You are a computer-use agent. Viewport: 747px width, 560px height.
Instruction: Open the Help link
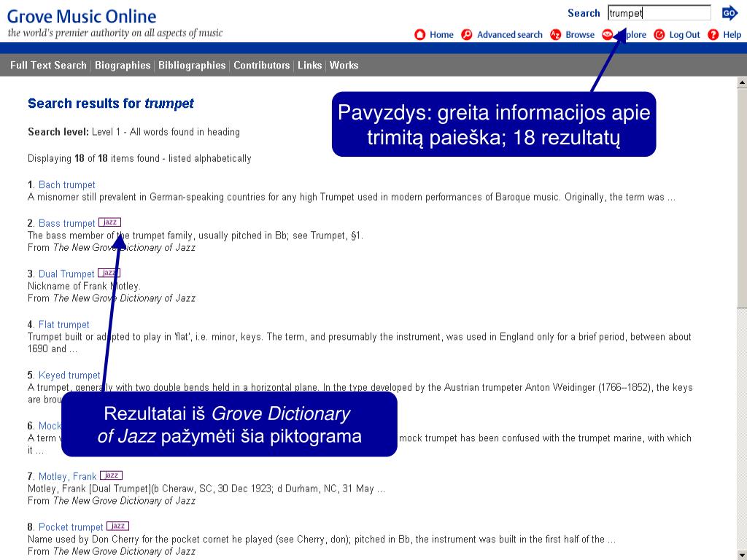tap(732, 35)
